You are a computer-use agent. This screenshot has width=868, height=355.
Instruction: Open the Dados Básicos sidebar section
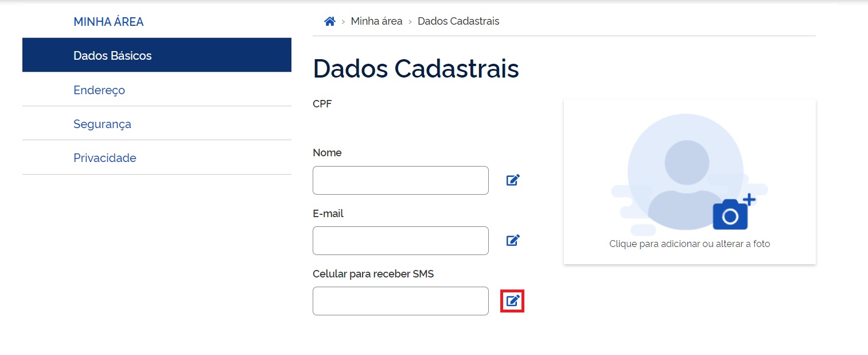point(112,56)
